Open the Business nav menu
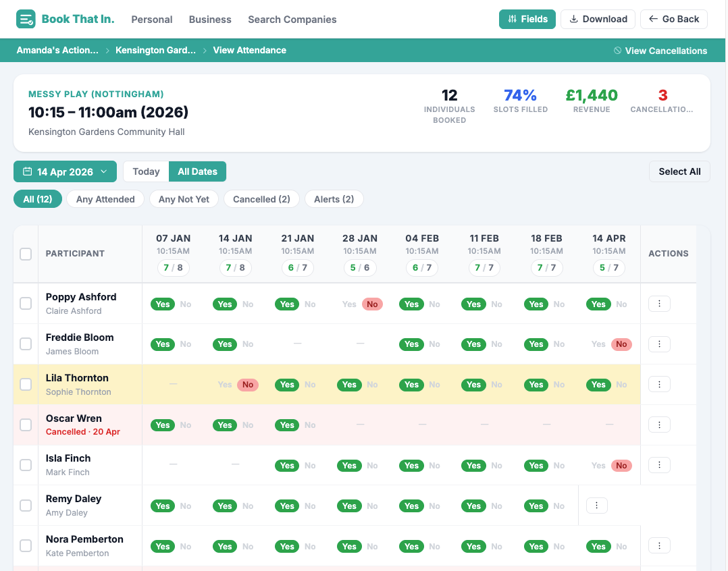This screenshot has width=728, height=571. coord(210,20)
